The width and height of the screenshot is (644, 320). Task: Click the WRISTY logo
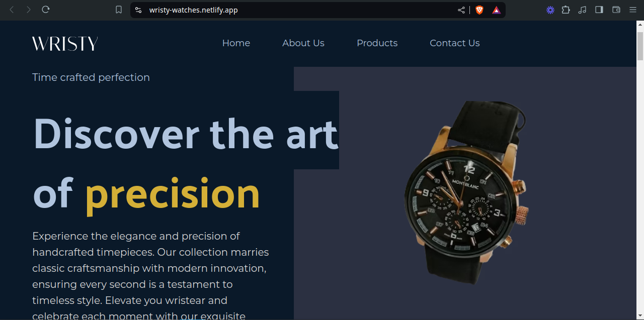(x=65, y=44)
